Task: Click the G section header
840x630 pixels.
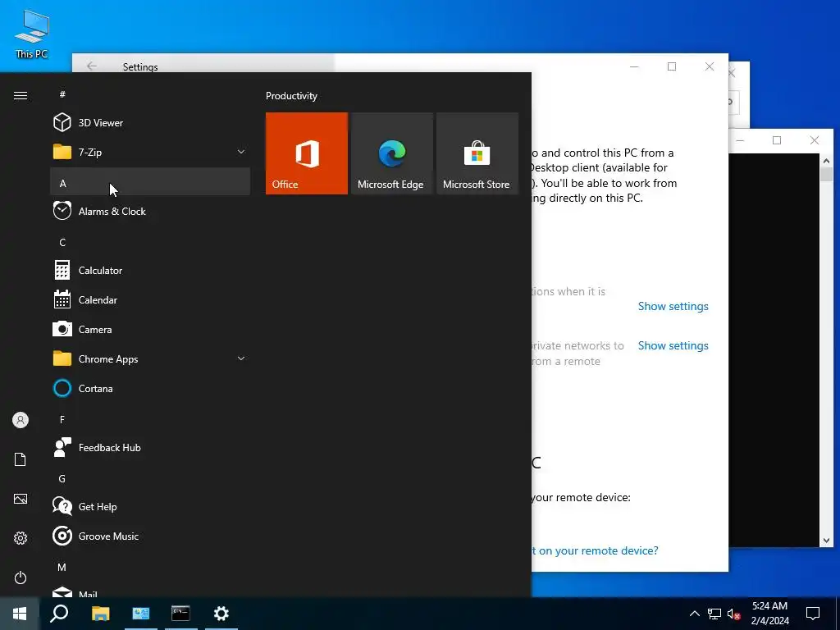Action: pos(150,478)
